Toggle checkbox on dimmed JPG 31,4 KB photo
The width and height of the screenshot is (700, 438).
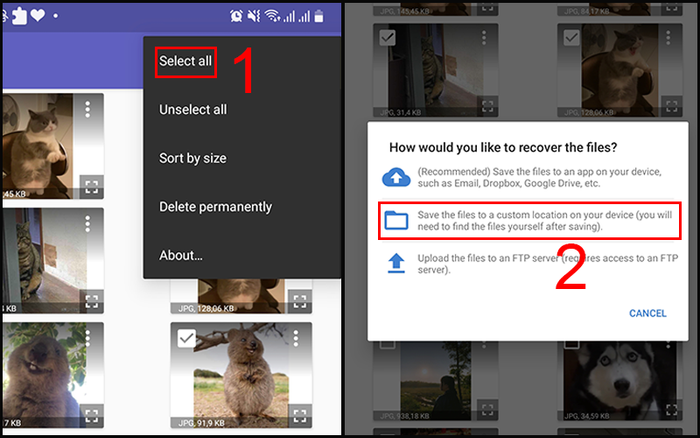pyautogui.click(x=387, y=37)
